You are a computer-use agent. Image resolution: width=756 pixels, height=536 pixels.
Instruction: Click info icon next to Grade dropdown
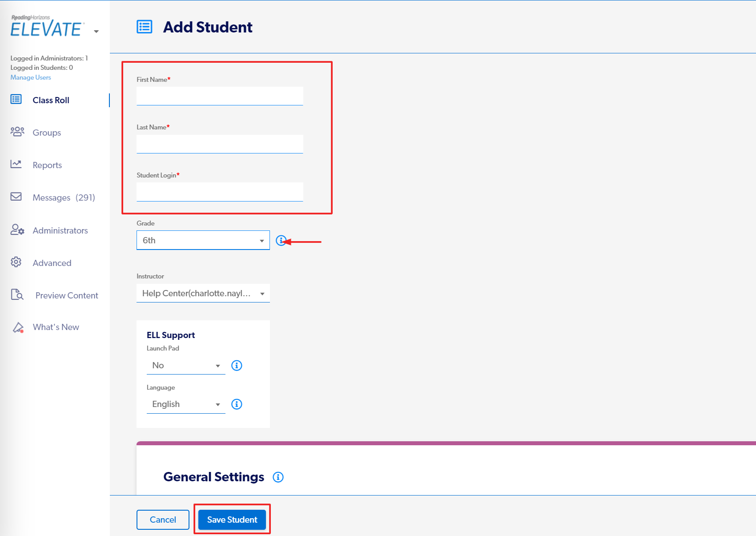coord(281,241)
